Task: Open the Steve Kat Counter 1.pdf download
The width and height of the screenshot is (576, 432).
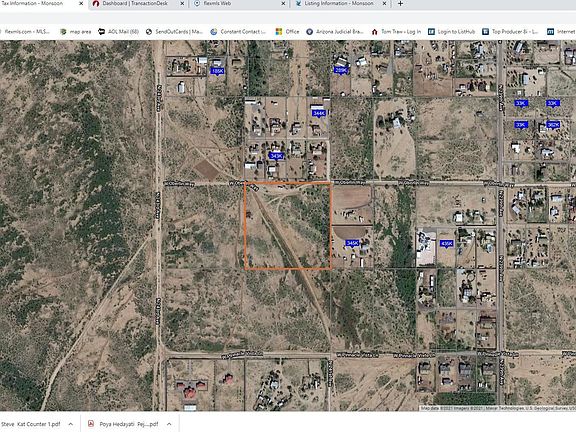Action: [31, 424]
